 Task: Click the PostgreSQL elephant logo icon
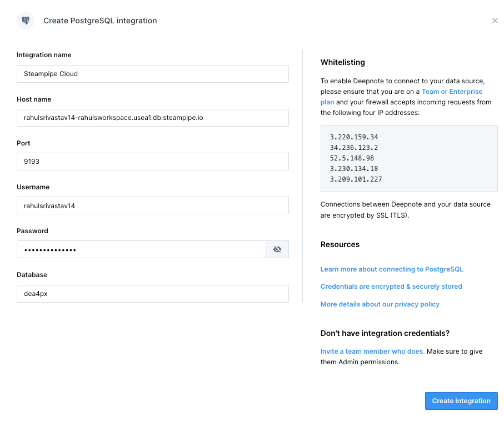(x=26, y=21)
